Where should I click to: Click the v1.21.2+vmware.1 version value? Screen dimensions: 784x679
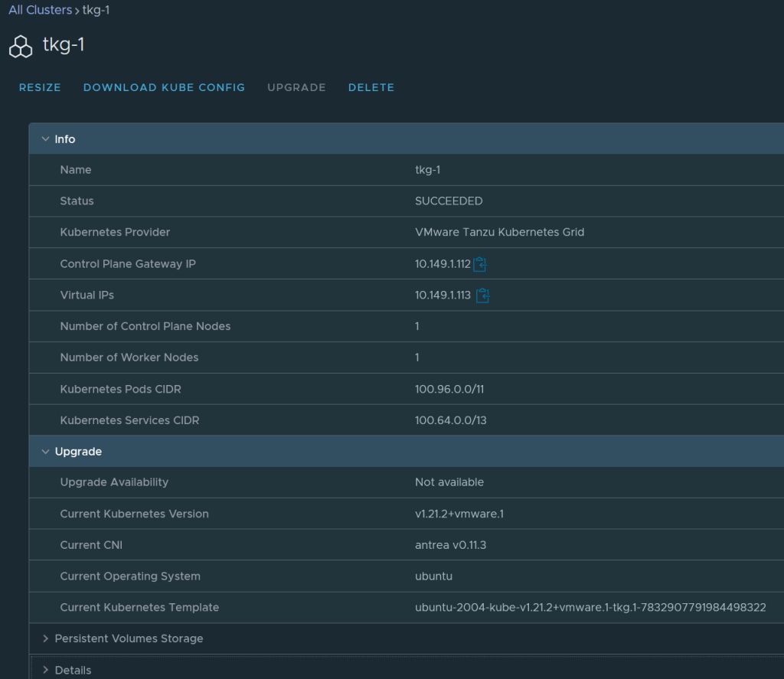pyautogui.click(x=459, y=514)
